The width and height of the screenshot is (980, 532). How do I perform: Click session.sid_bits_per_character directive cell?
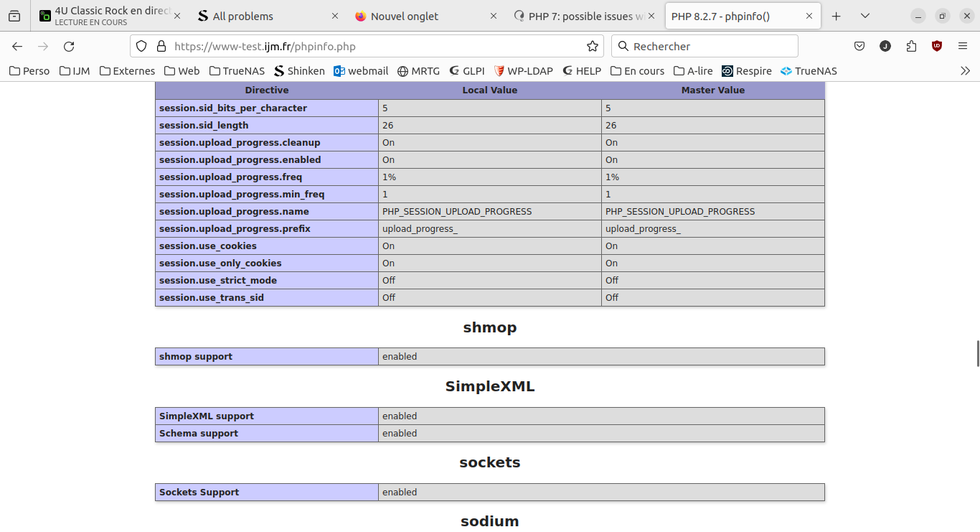click(x=267, y=108)
